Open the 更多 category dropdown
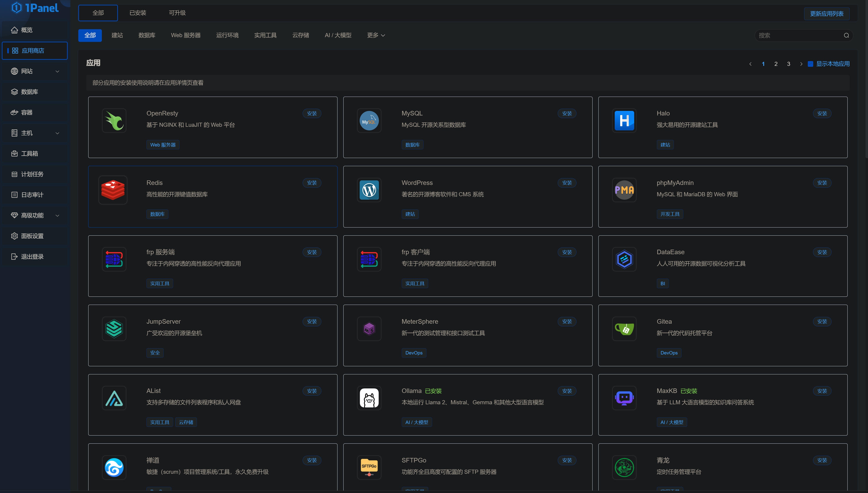 pyautogui.click(x=376, y=35)
